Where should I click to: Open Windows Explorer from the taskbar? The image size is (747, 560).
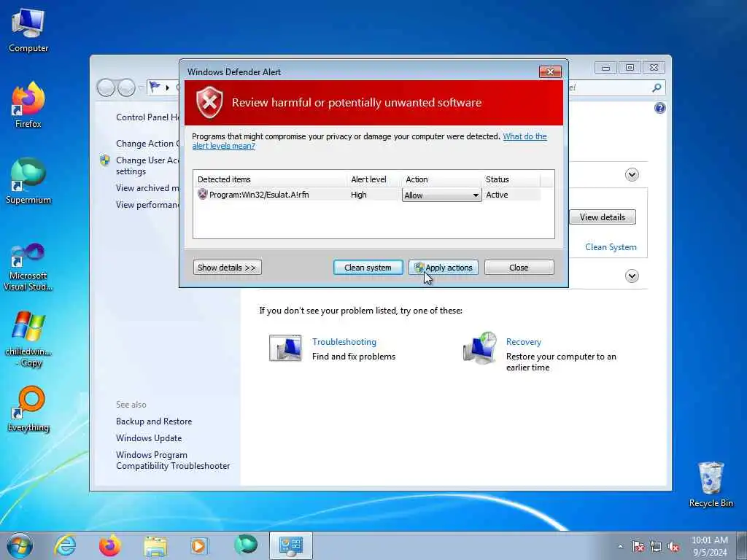(155, 545)
